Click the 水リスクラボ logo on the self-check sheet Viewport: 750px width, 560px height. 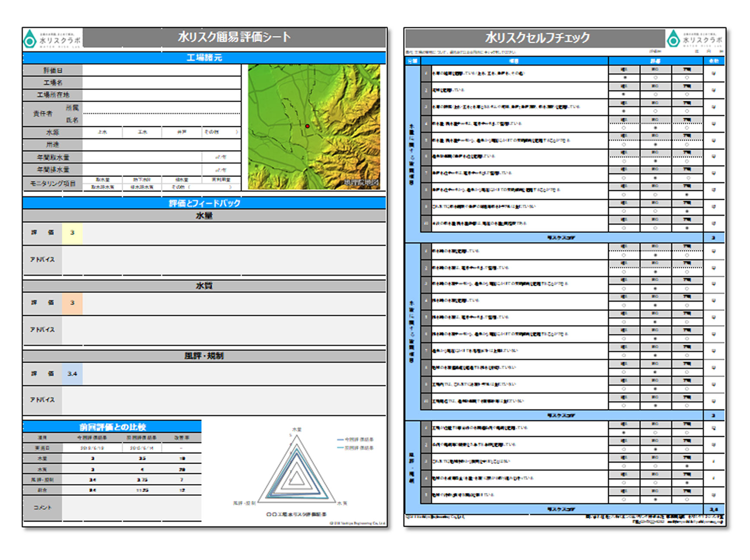(x=695, y=39)
